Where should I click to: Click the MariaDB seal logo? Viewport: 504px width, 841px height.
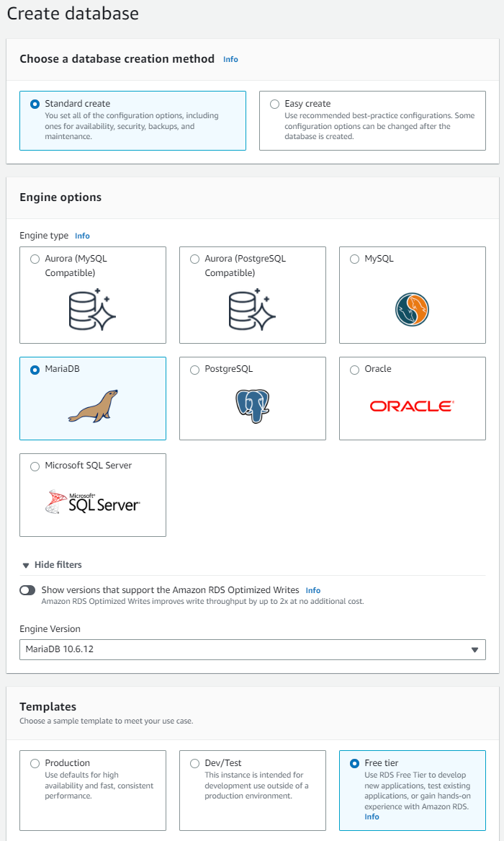pos(92,406)
